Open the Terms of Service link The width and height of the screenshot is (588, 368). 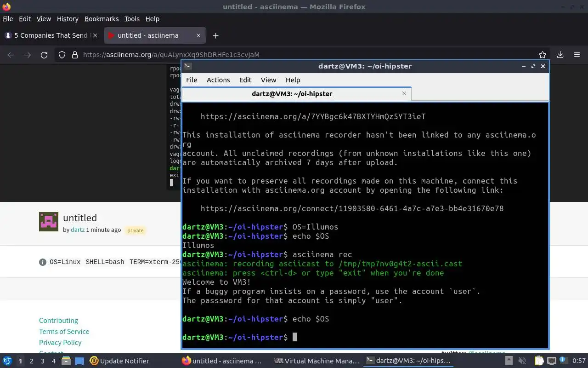click(x=64, y=332)
